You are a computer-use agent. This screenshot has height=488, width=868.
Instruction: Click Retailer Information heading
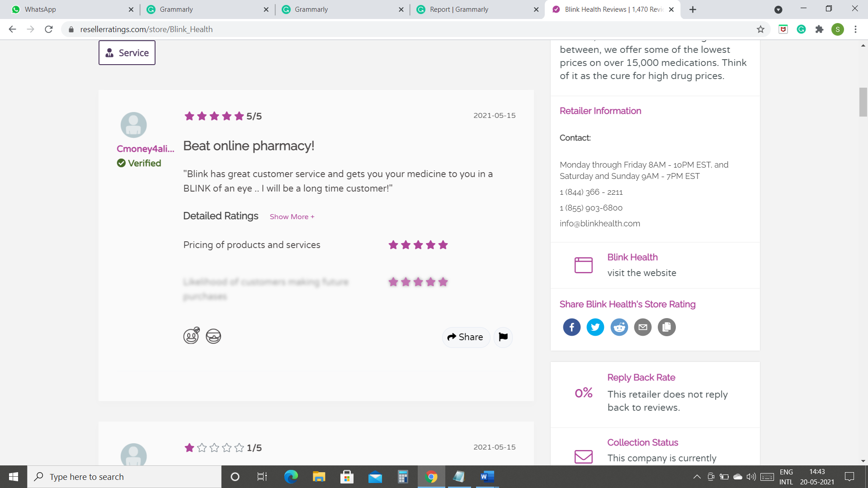click(x=600, y=111)
